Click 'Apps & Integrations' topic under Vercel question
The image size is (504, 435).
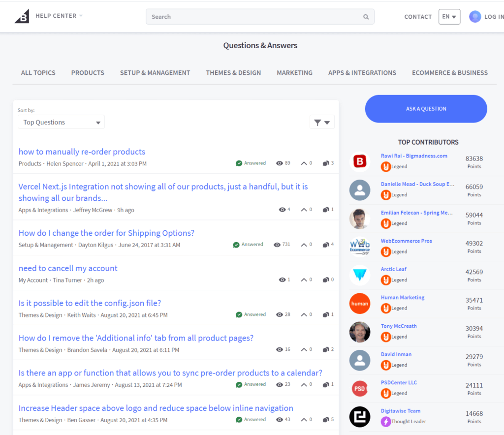[43, 210]
